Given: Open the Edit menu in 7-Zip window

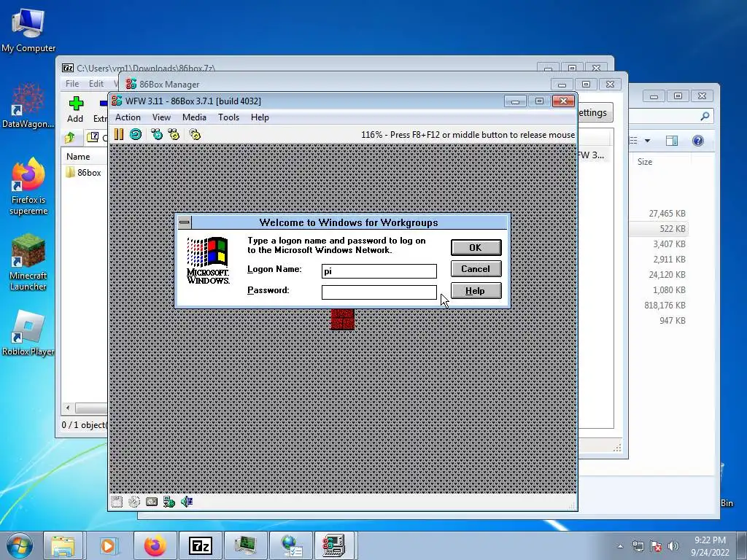Looking at the screenshot, I should [96, 84].
